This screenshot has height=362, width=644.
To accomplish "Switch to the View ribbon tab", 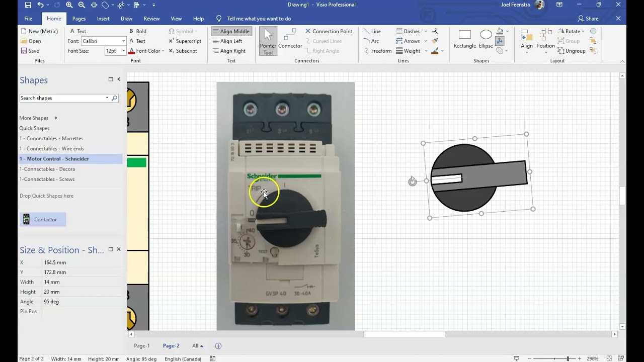I will click(x=176, y=19).
